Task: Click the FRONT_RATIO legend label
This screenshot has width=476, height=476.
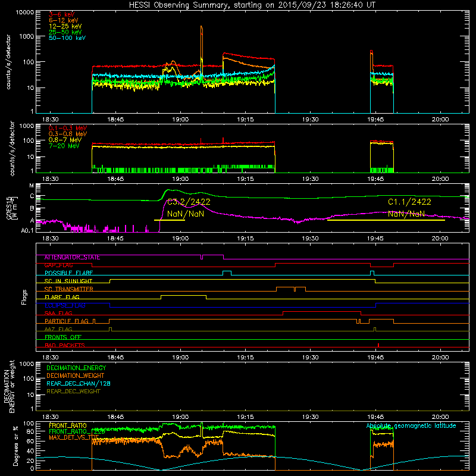Action: point(68,425)
